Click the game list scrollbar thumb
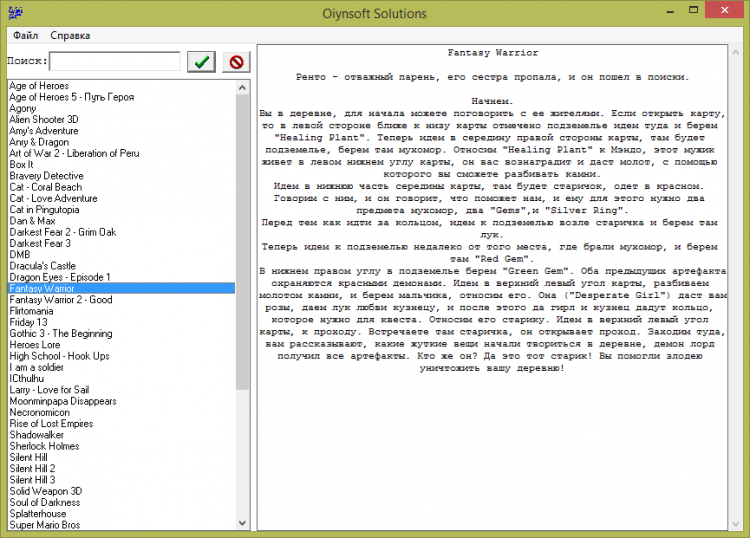This screenshot has width=750, height=538. [243, 242]
